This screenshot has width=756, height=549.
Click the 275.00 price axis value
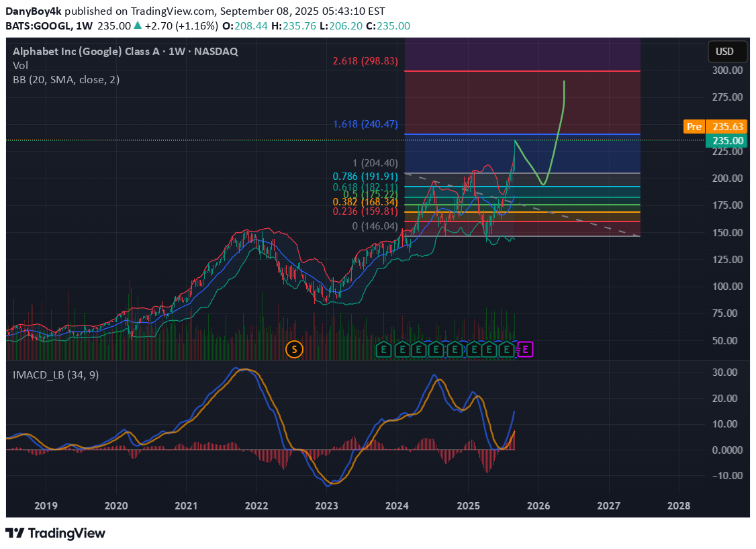click(x=728, y=97)
